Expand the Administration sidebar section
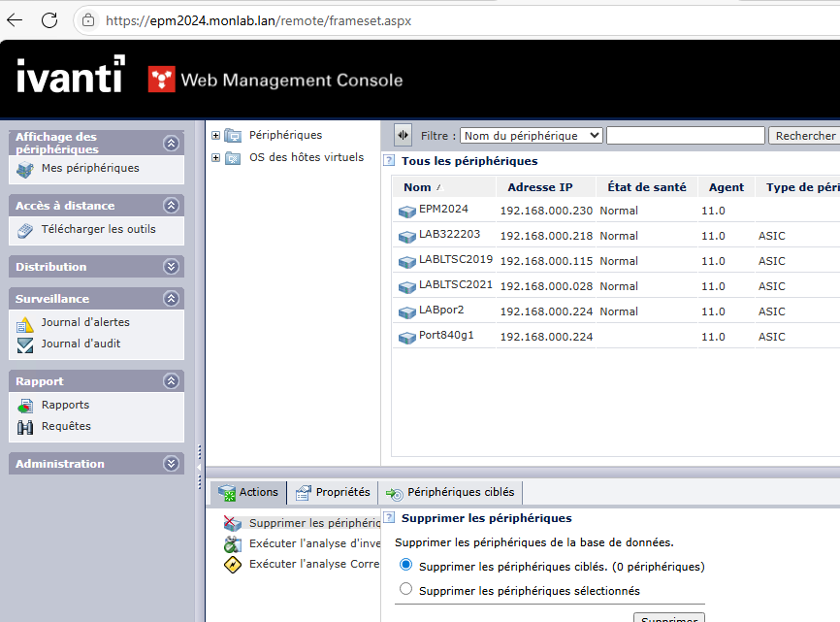Screen dimensions: 840x622 point(172,464)
